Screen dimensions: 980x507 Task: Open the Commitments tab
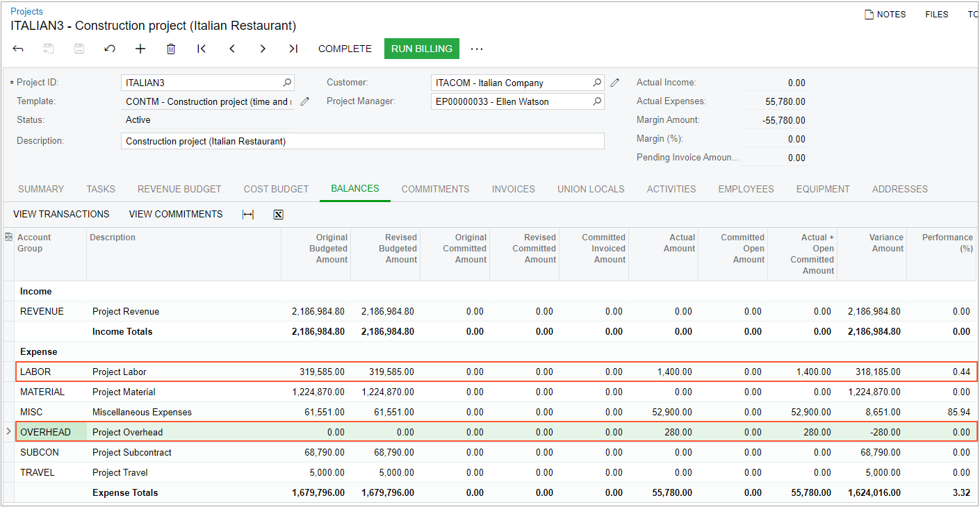435,189
